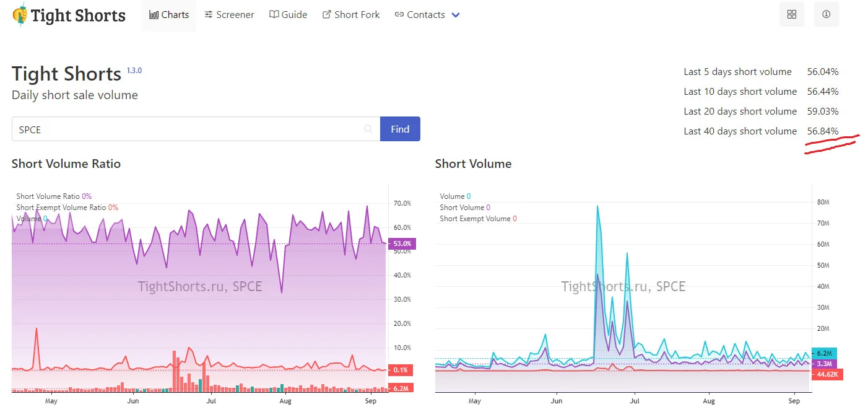The image size is (868, 412).
Task: Follow the Short Fork external link
Action: (351, 15)
